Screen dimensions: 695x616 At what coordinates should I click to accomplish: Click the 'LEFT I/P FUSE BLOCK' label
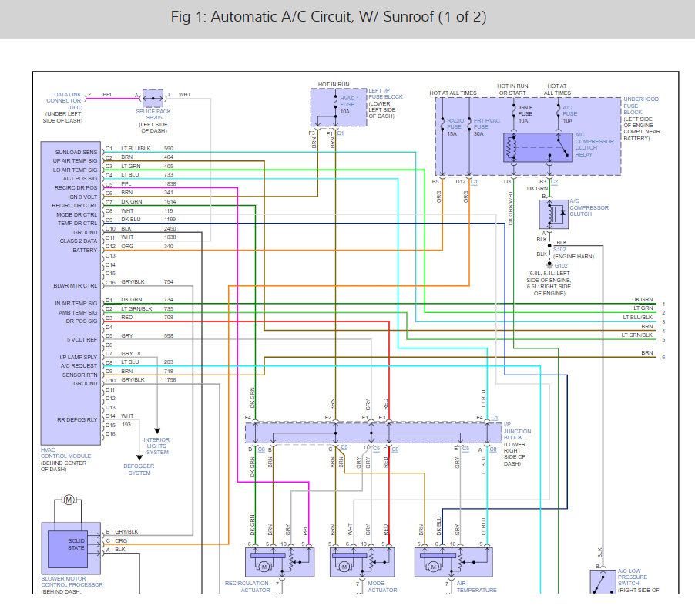385,93
